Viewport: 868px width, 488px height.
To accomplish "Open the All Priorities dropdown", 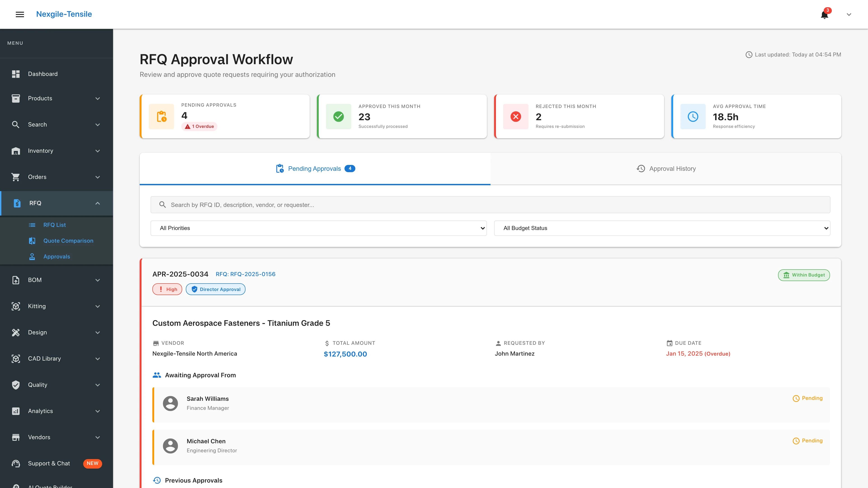I will coord(318,228).
